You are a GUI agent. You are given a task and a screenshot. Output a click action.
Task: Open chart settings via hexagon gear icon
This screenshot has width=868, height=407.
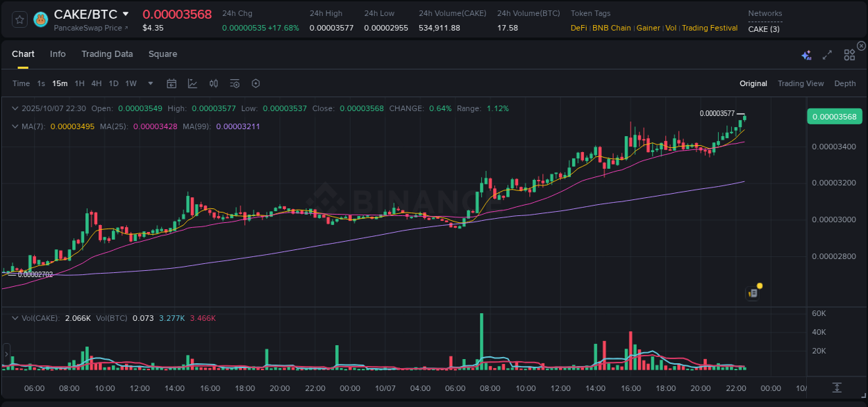(256, 83)
